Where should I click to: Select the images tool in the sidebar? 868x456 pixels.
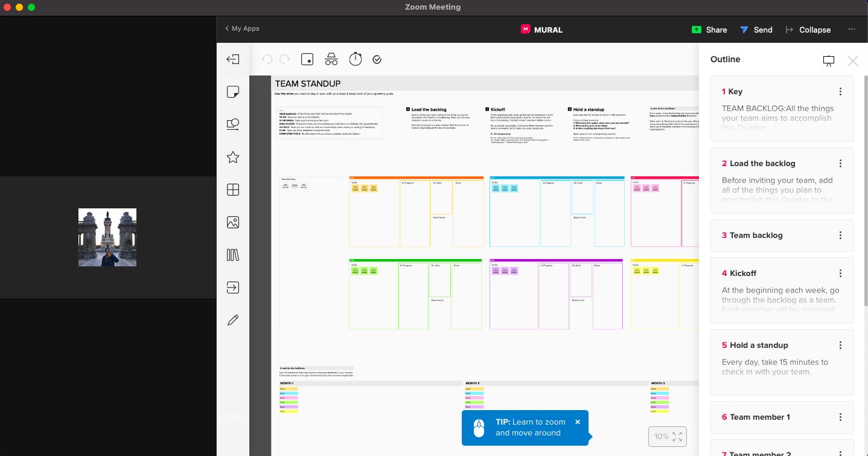pos(232,222)
